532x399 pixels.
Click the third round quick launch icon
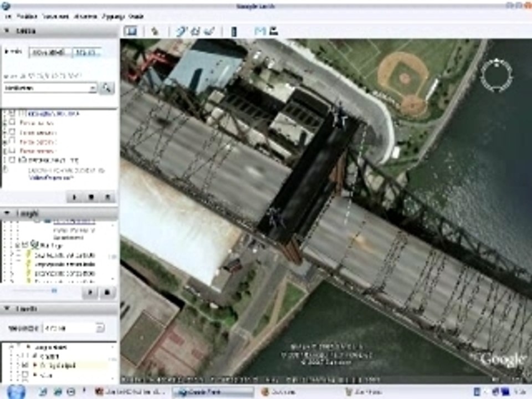coord(70,392)
